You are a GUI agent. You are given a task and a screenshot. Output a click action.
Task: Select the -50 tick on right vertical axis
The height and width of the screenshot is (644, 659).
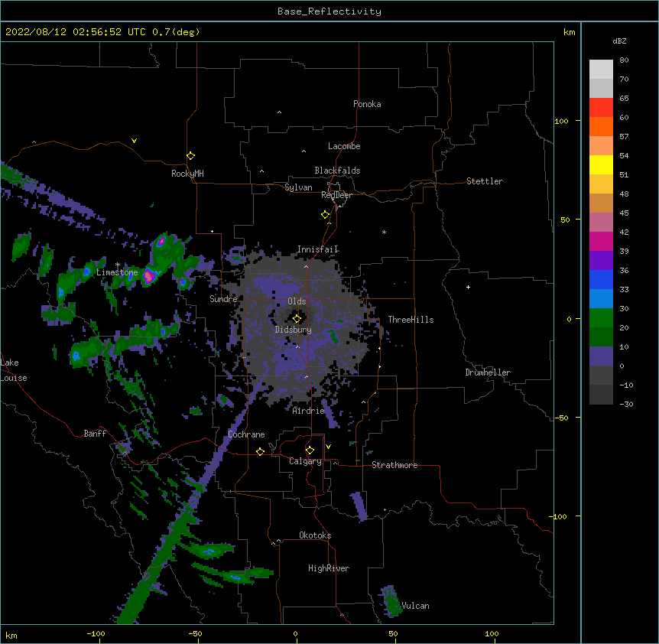[x=561, y=418]
